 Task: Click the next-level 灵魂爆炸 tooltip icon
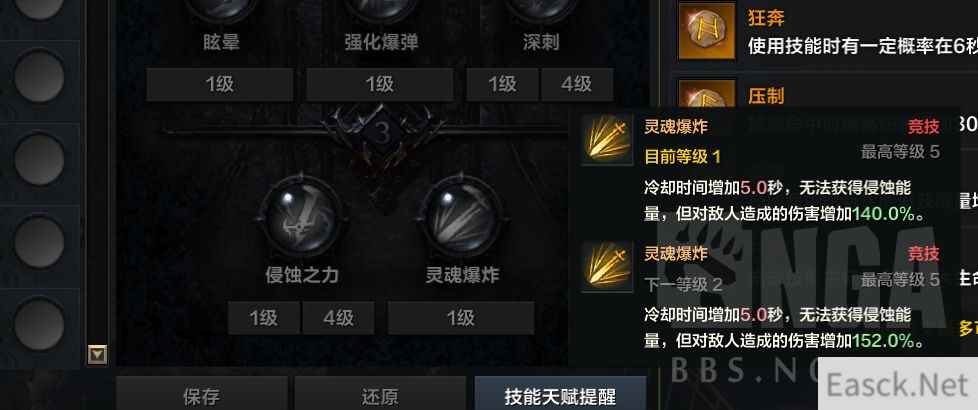click(x=606, y=267)
